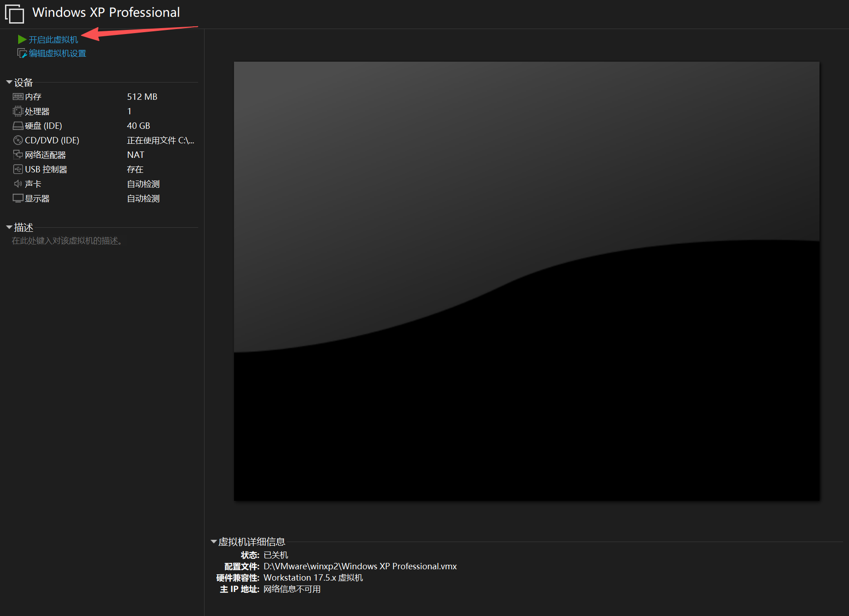Collapse the 设备 section
The image size is (849, 616).
(x=9, y=82)
